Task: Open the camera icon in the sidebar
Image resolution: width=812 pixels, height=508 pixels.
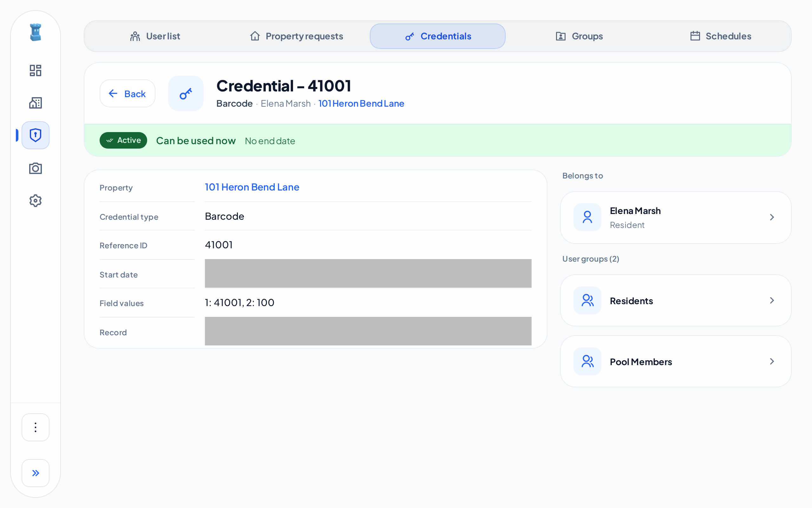Action: point(35,168)
